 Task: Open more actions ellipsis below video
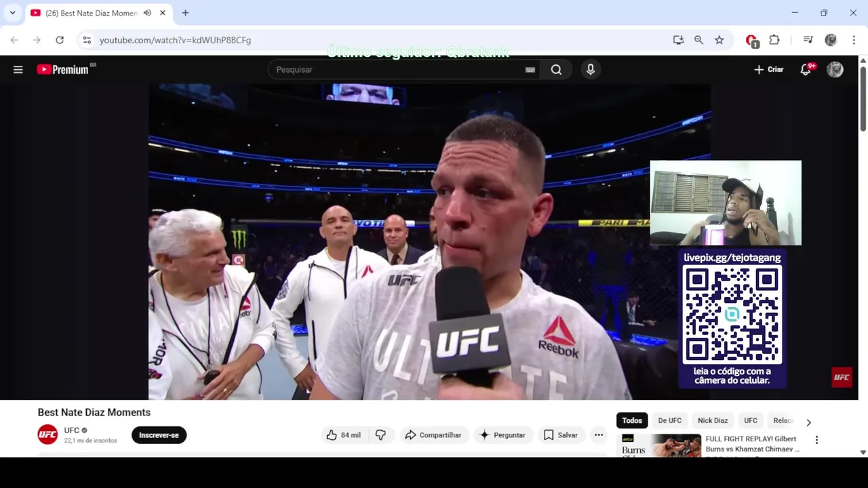[x=599, y=435]
